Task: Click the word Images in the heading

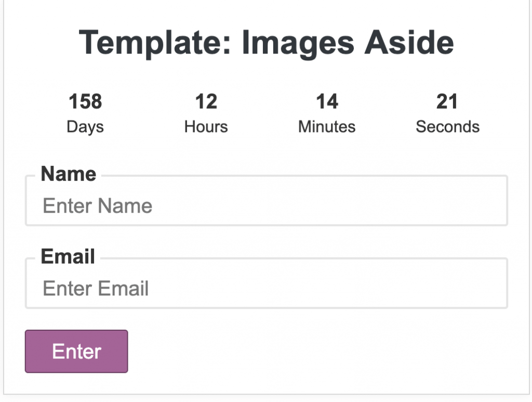Action: tap(298, 44)
